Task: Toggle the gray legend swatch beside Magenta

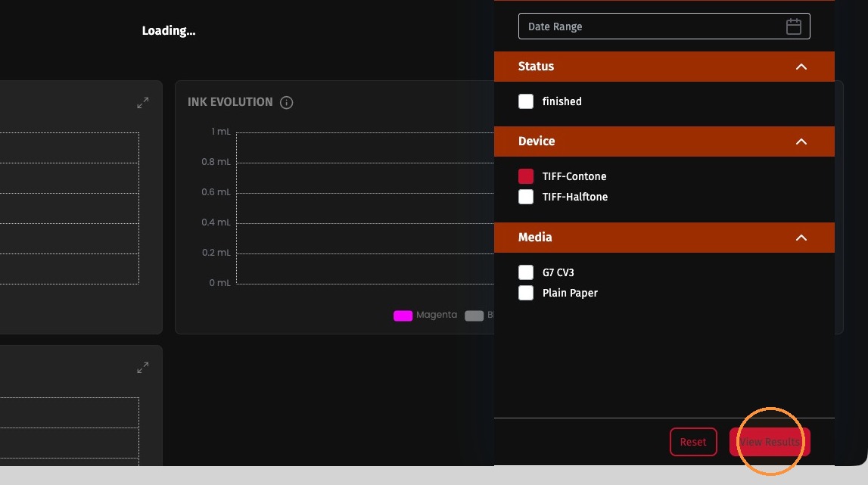Action: (x=474, y=316)
